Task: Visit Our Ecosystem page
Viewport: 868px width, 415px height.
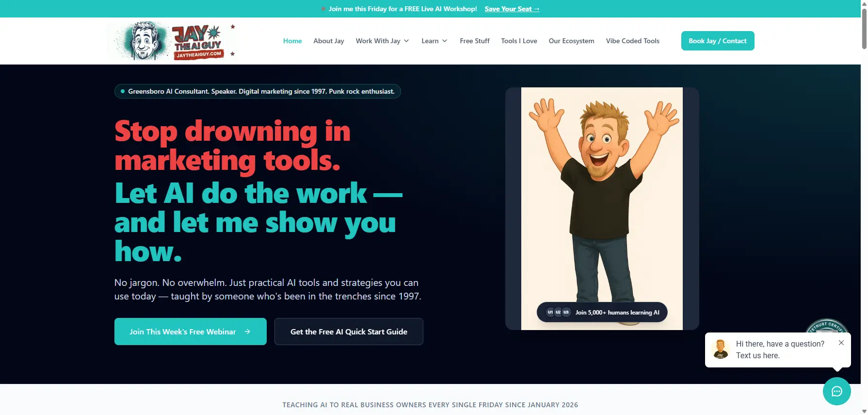Action: coord(571,41)
